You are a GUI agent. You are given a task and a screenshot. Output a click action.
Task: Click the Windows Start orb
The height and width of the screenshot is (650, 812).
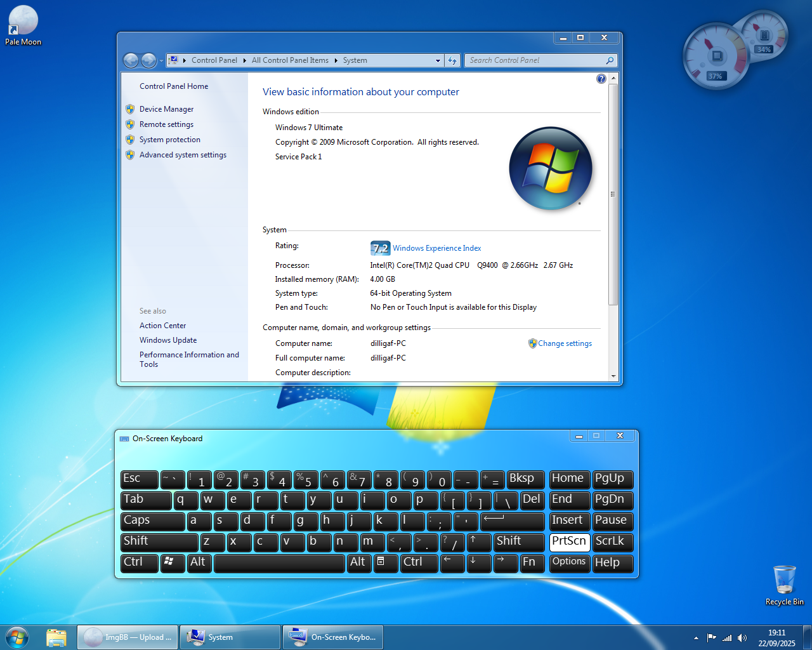17,637
